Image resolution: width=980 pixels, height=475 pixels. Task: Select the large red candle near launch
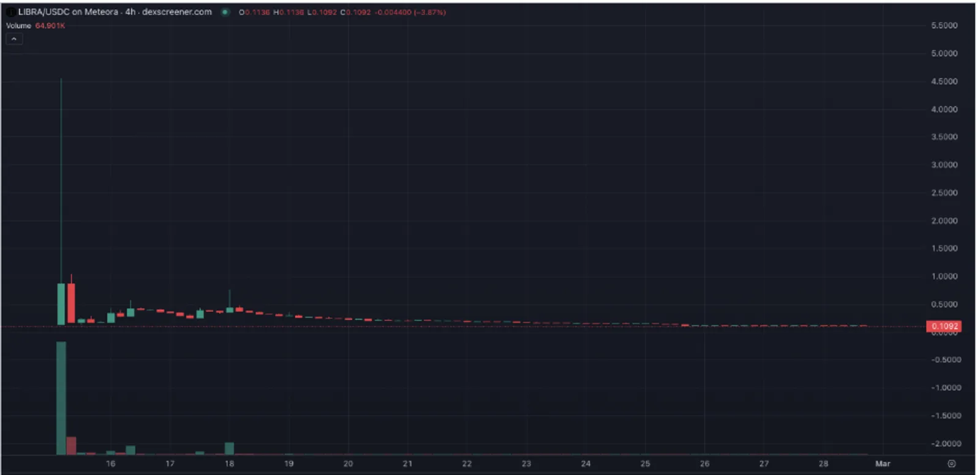pos(71,303)
